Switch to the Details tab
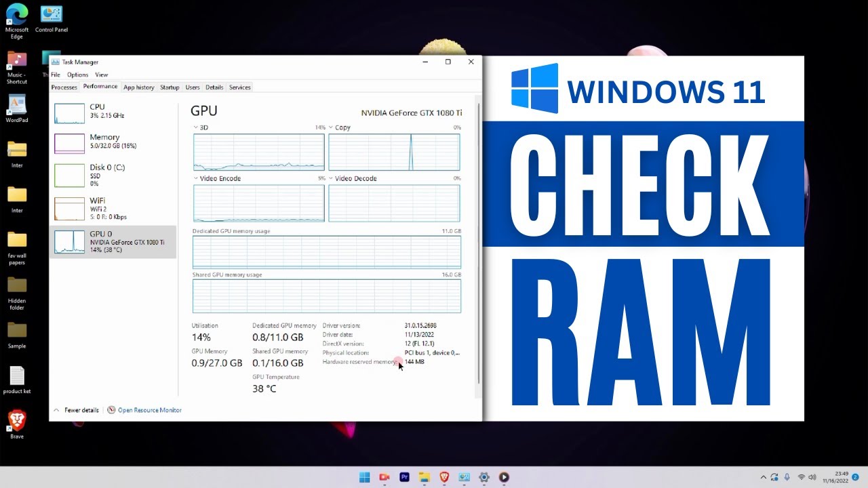This screenshot has width=868, height=488. click(x=214, y=87)
